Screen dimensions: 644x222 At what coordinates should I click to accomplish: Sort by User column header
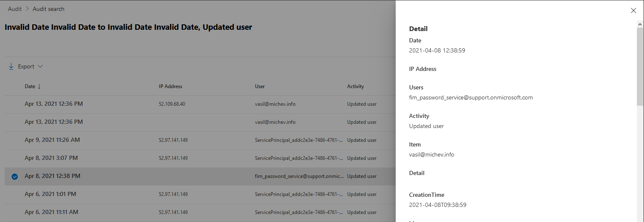tap(260, 86)
